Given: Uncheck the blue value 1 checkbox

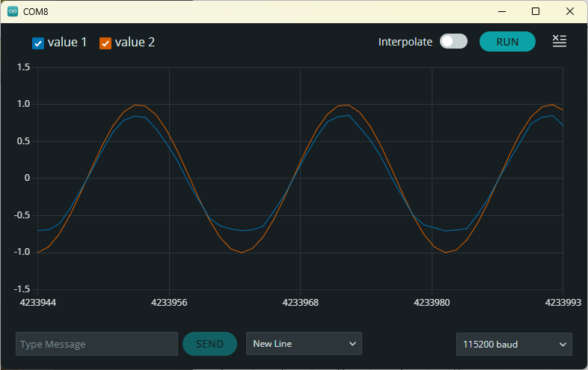Looking at the screenshot, I should coord(38,43).
